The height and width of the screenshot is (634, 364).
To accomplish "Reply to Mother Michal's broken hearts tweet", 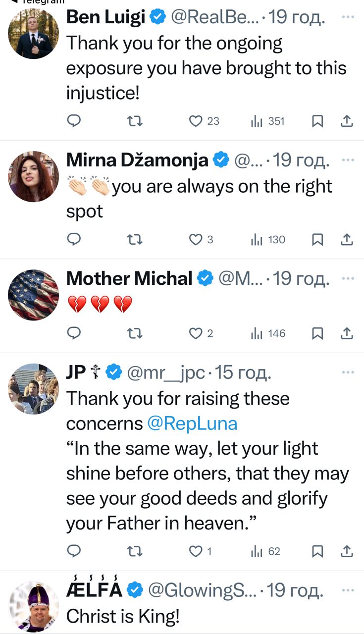I will point(74,334).
